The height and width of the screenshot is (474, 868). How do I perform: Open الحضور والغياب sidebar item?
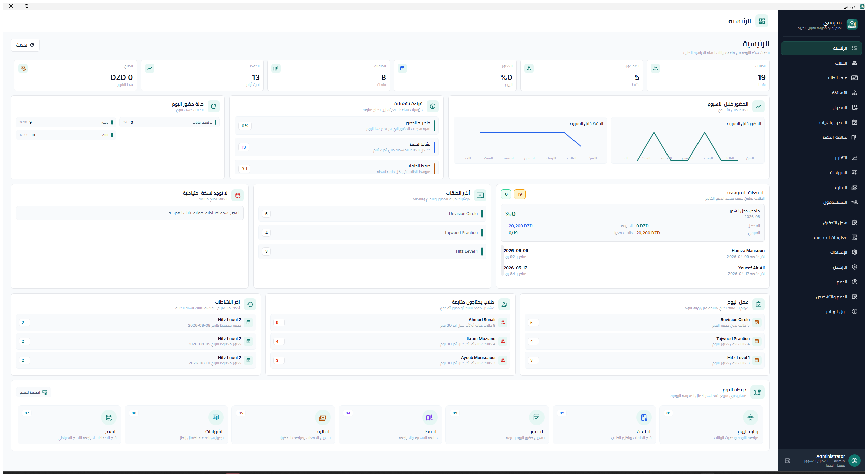click(821, 122)
